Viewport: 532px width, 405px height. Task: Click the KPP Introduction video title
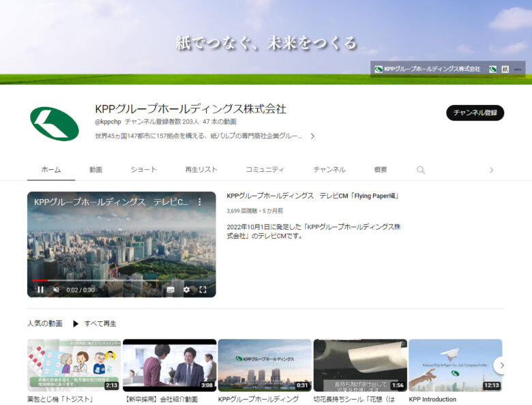pos(432,400)
